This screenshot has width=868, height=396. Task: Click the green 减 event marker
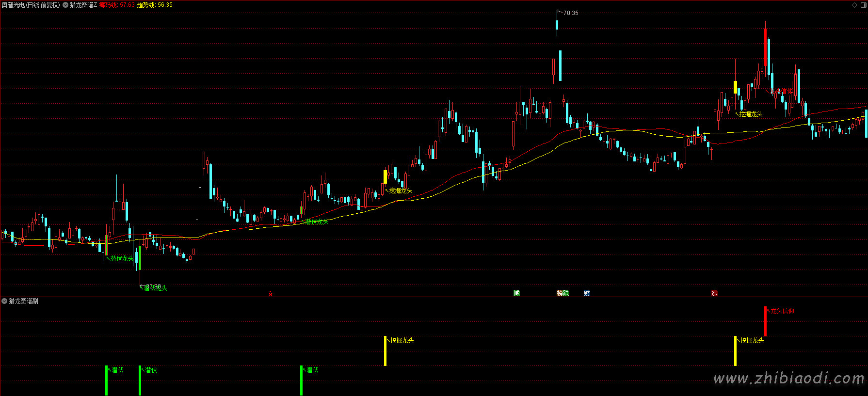pos(516,293)
